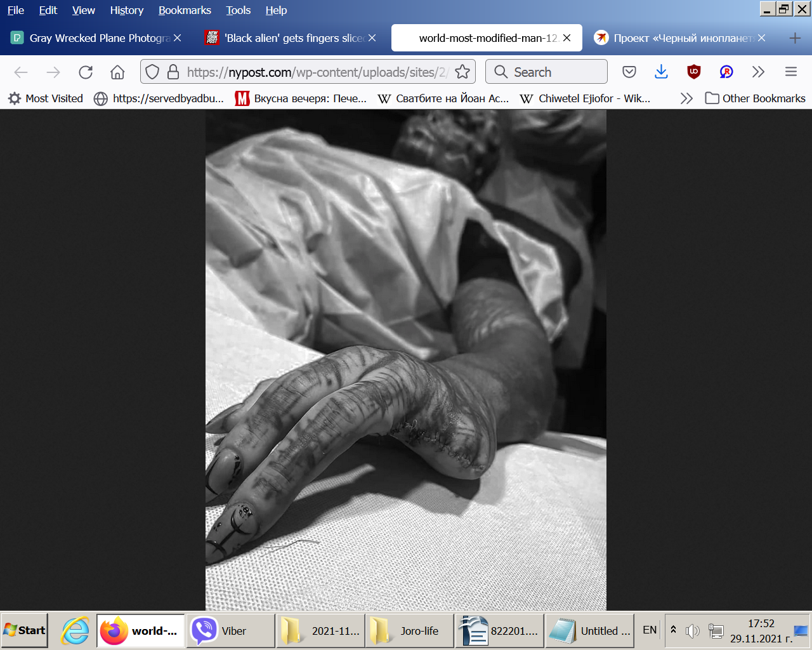Open the Firefox hamburger application menu
This screenshot has width=812, height=650.
click(790, 72)
